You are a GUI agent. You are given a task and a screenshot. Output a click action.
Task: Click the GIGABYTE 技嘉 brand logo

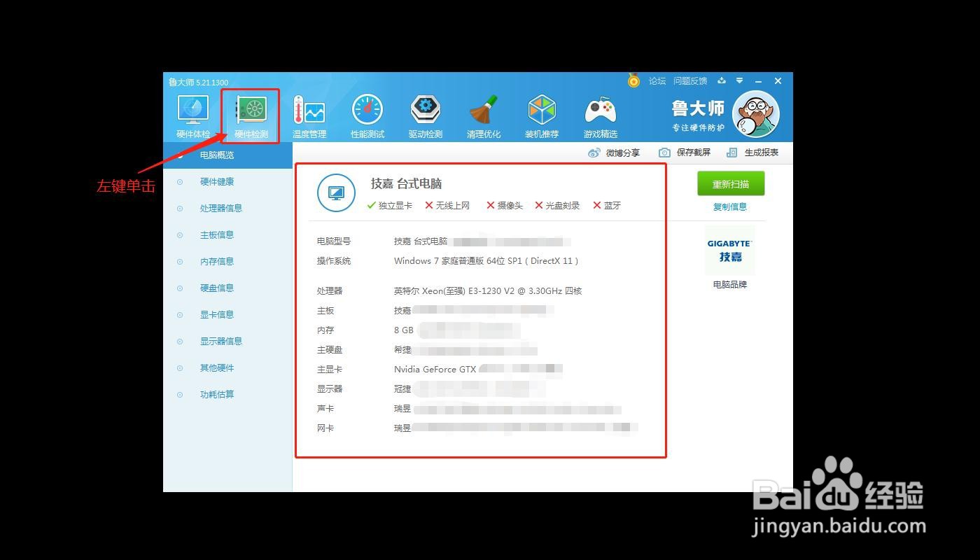coord(730,251)
